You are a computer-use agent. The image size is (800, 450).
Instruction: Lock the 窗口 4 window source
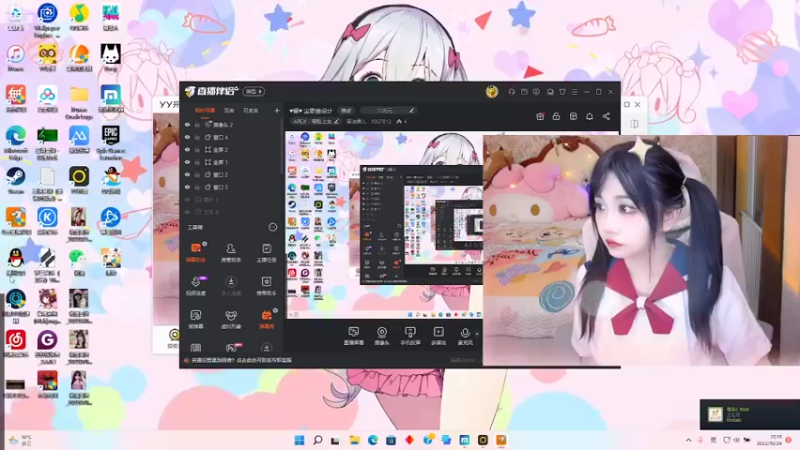click(197, 137)
